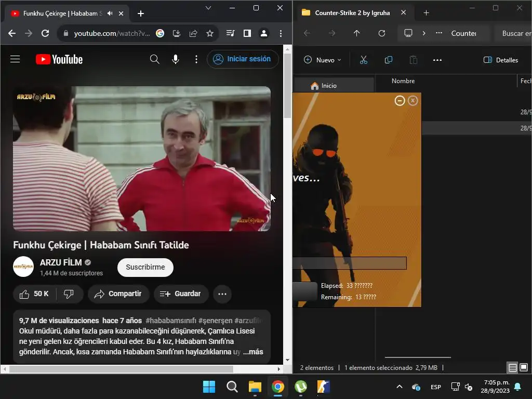The width and height of the screenshot is (532, 399).
Task: Open uTorrent from the taskbar
Action: pyautogui.click(x=300, y=387)
